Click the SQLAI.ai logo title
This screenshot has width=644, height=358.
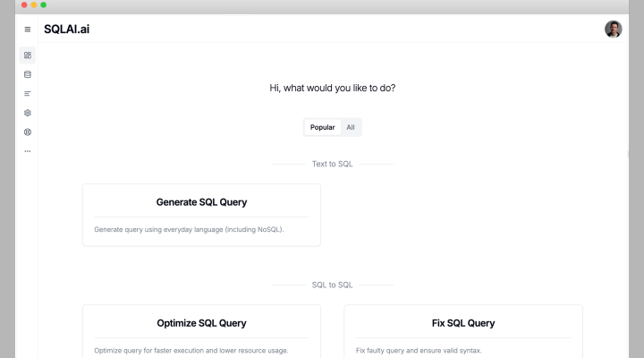[x=66, y=30]
